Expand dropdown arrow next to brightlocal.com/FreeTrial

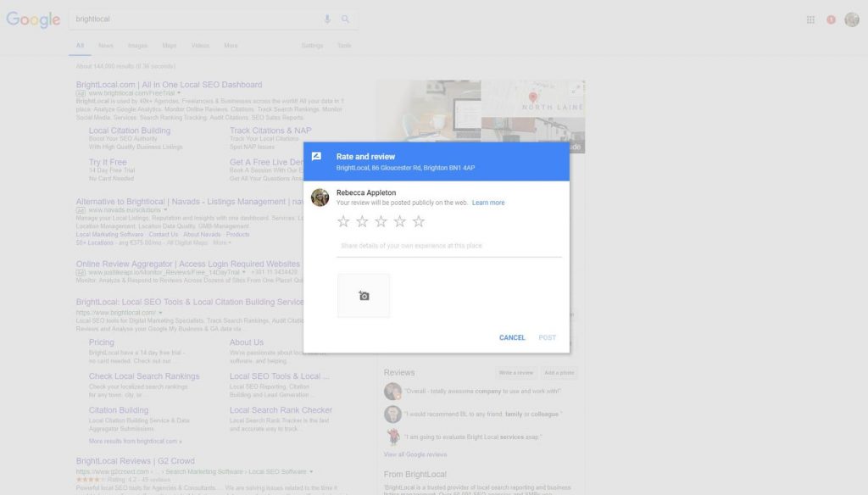tap(179, 93)
